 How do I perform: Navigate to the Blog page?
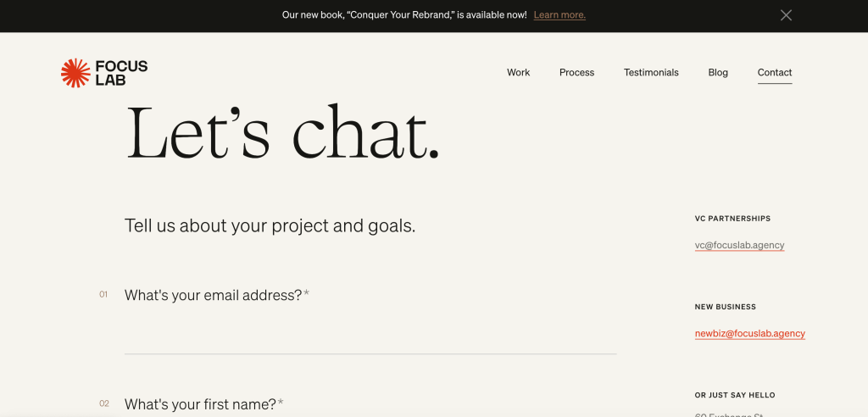click(718, 73)
